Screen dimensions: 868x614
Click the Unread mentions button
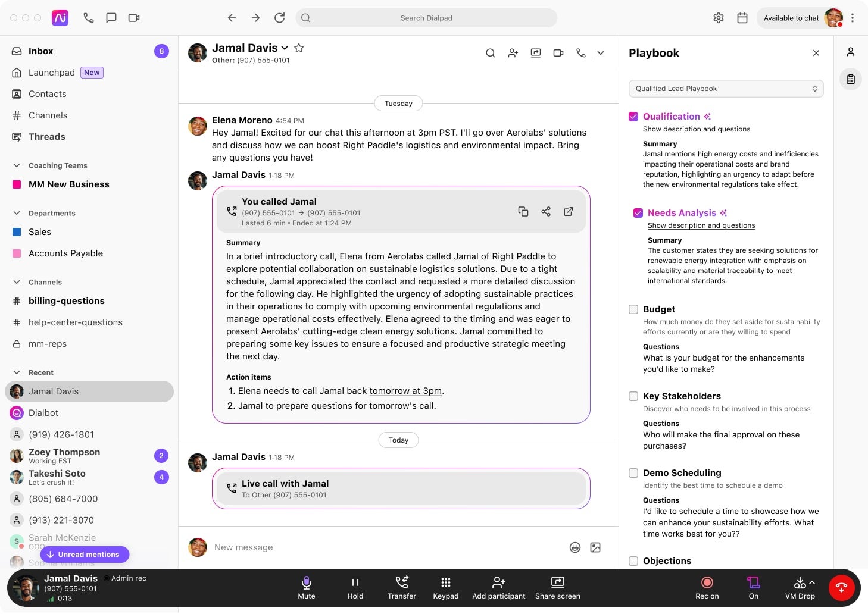(x=84, y=554)
